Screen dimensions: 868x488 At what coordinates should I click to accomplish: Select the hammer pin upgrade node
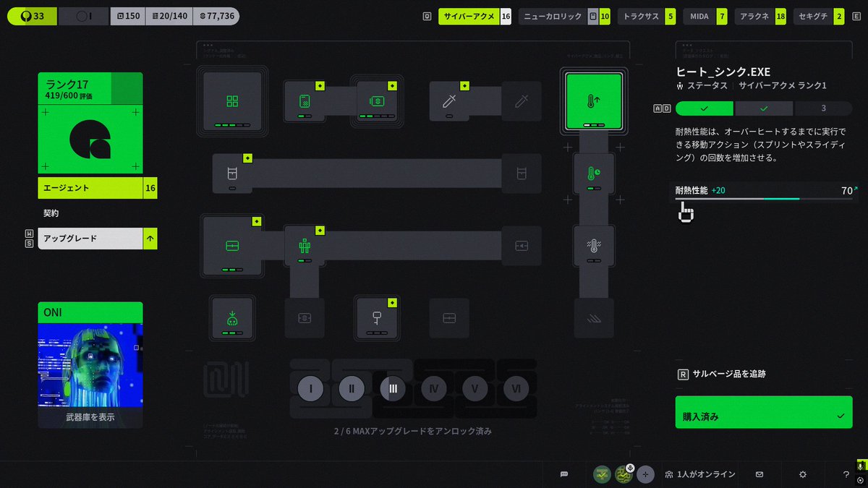(x=377, y=318)
